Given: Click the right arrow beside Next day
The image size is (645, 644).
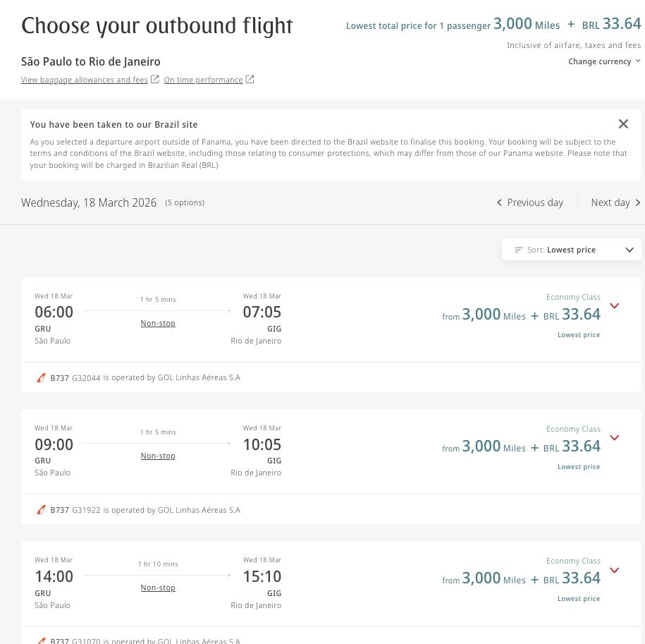Looking at the screenshot, I should 637,203.
